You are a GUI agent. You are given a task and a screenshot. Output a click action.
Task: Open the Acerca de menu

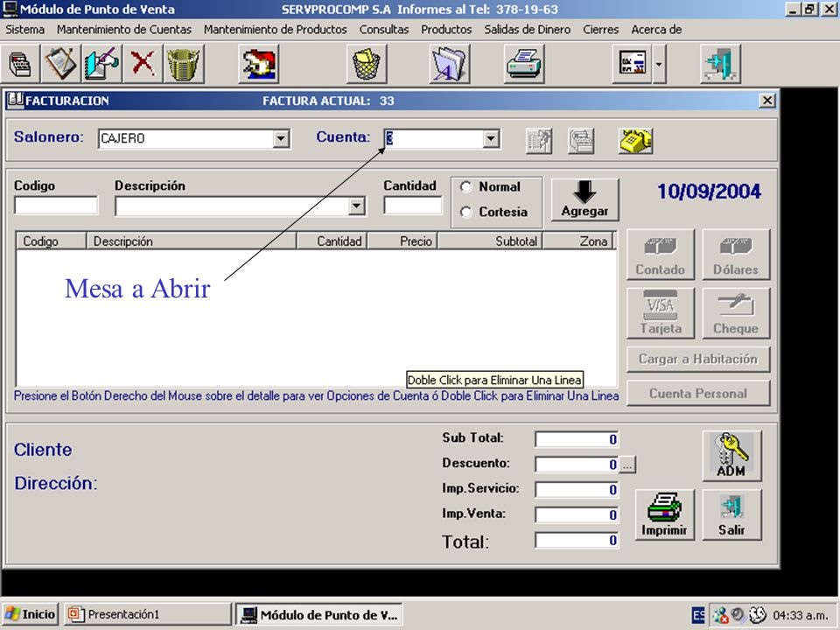pos(656,30)
